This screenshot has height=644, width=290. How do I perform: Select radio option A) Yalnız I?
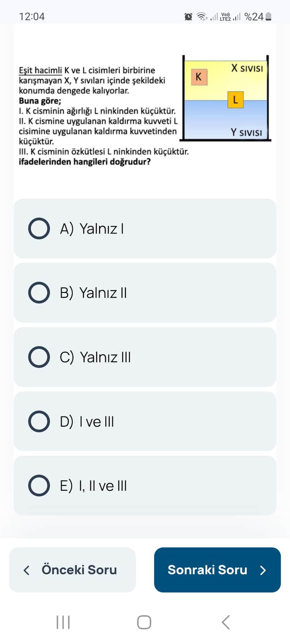tap(39, 229)
